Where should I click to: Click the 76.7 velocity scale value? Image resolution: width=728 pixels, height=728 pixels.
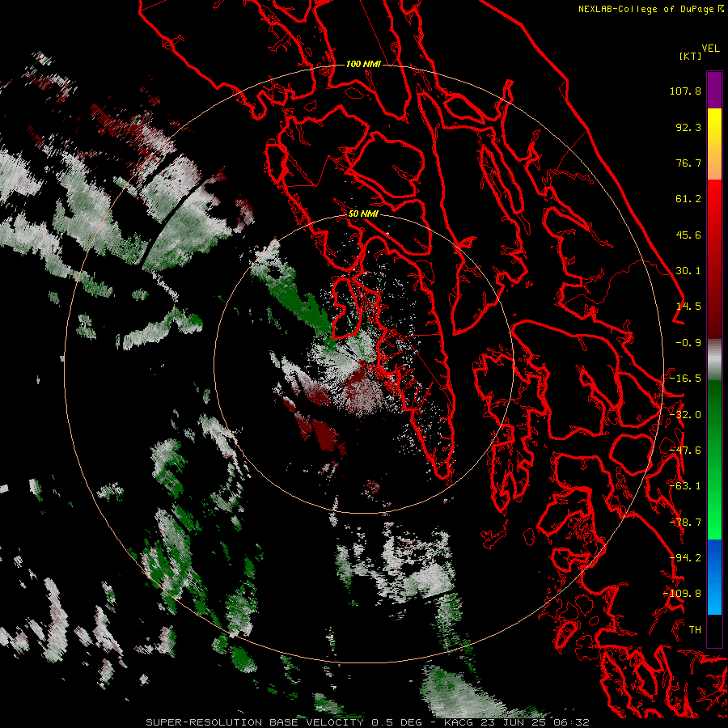[688, 163]
